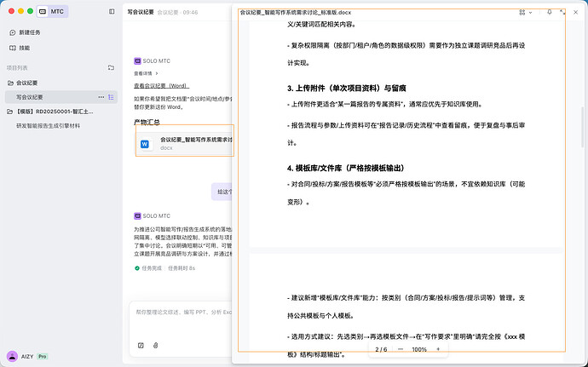The image size is (588, 367).
Task: Click the heading 3. 上传附件（单次项目资料）与留痕
Action: tap(347, 88)
